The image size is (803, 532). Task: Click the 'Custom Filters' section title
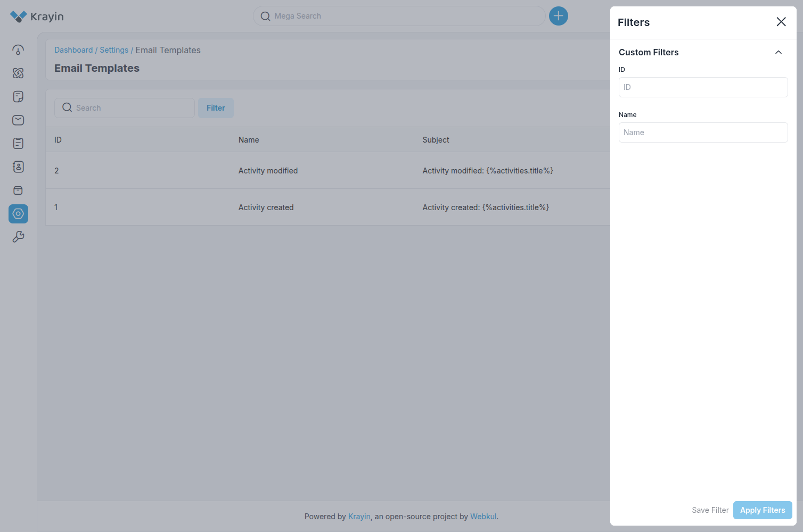(649, 52)
